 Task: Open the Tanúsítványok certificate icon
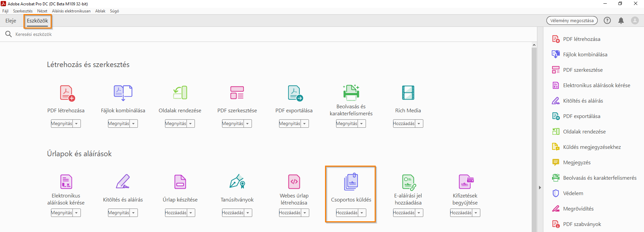point(237,181)
